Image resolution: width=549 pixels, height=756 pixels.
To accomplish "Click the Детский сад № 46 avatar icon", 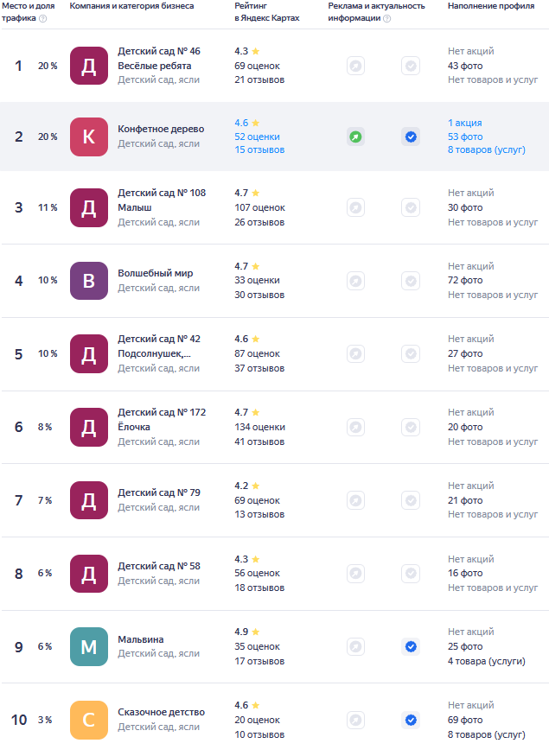I will [x=89, y=66].
